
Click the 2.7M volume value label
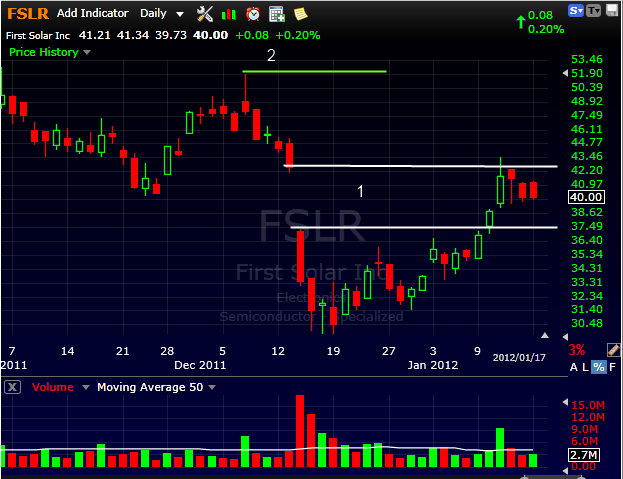click(583, 455)
